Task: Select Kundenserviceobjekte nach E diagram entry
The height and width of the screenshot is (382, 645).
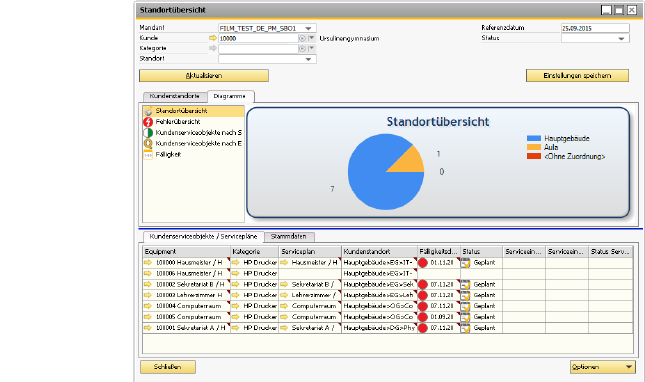Action: (x=193, y=143)
